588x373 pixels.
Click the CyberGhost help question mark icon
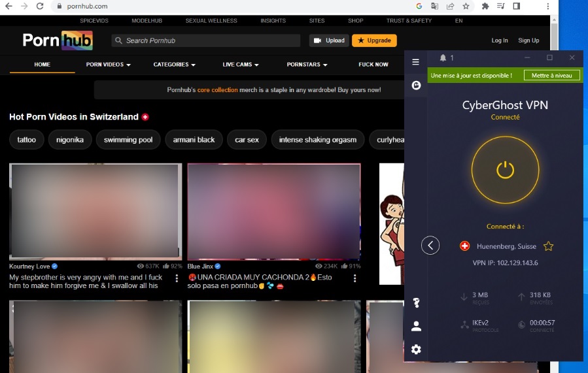point(416,302)
